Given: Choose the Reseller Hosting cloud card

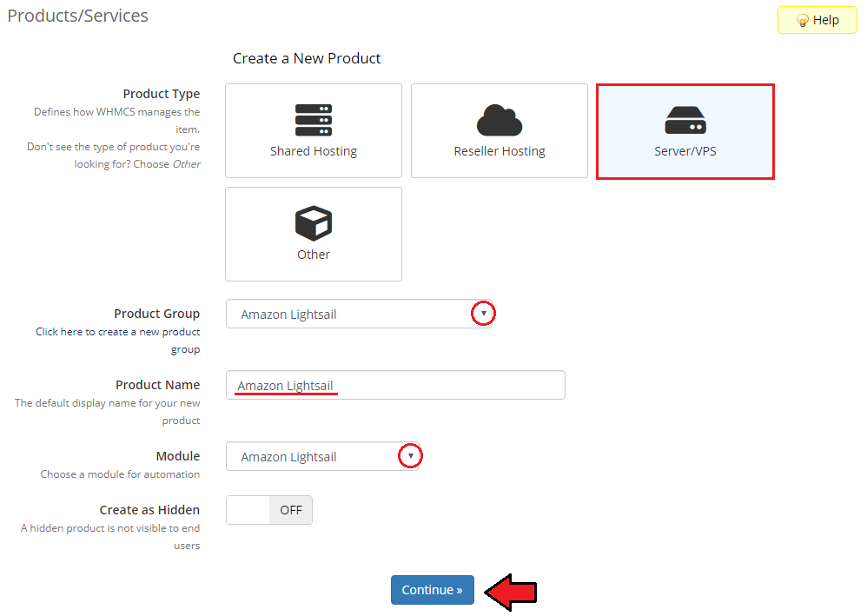Looking at the screenshot, I should [500, 131].
